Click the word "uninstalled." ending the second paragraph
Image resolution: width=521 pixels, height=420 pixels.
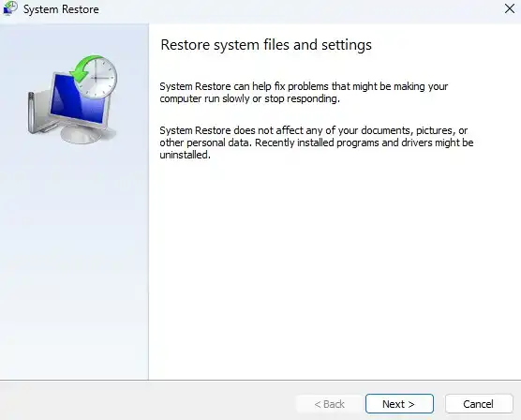[x=185, y=155]
